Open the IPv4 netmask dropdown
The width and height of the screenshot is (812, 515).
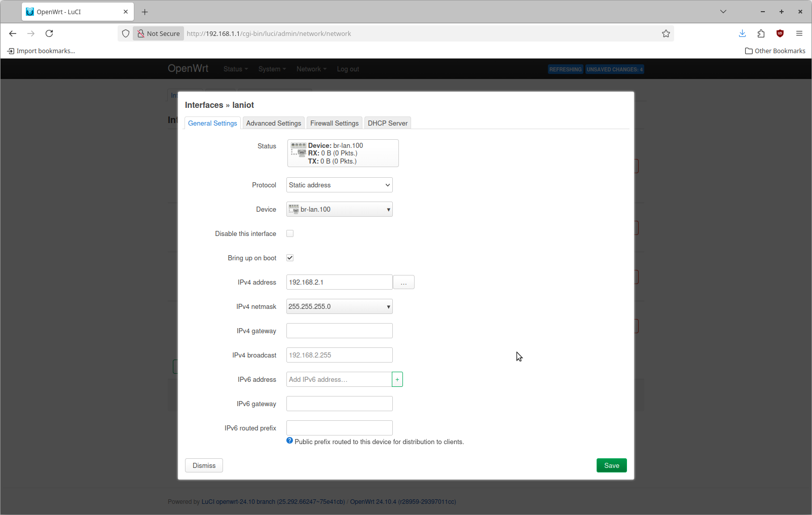coord(339,306)
